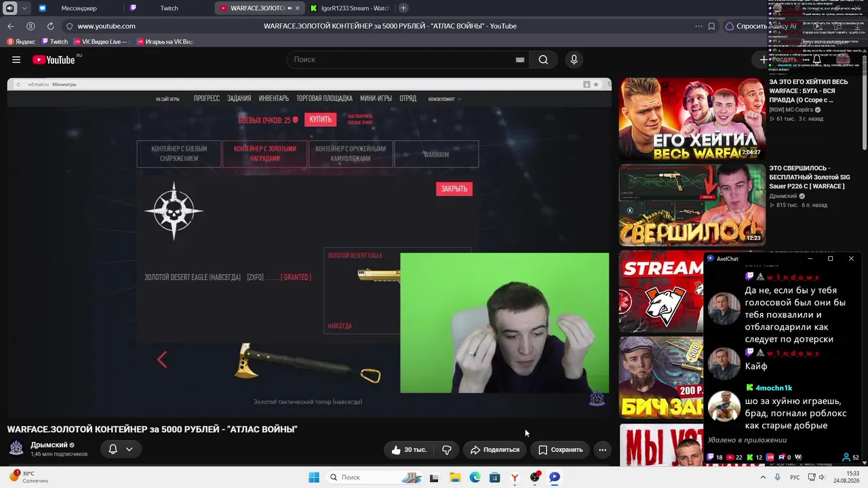Image resolution: width=868 pixels, height=488 pixels.
Task: Dislike the video with the thumbs-down icon
Action: [x=447, y=449]
